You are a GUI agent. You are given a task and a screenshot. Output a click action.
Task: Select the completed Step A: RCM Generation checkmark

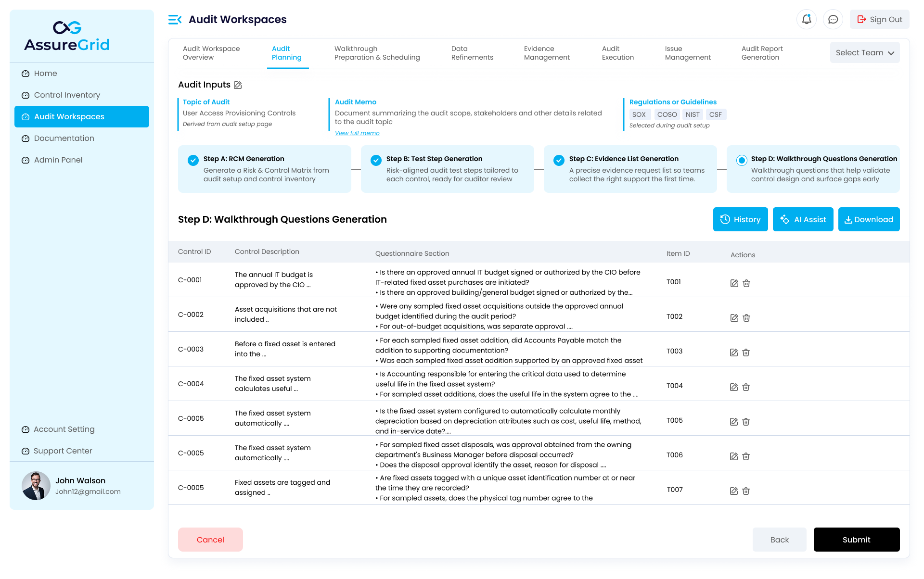[x=193, y=160]
